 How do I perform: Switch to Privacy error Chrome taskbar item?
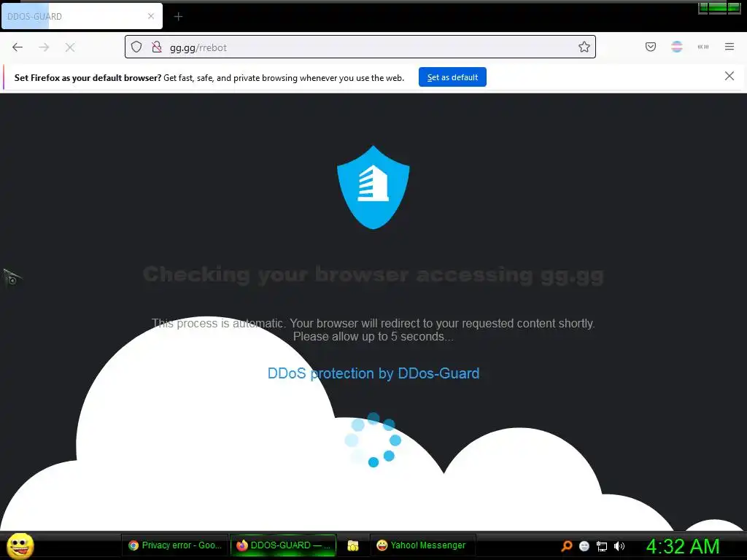click(175, 545)
